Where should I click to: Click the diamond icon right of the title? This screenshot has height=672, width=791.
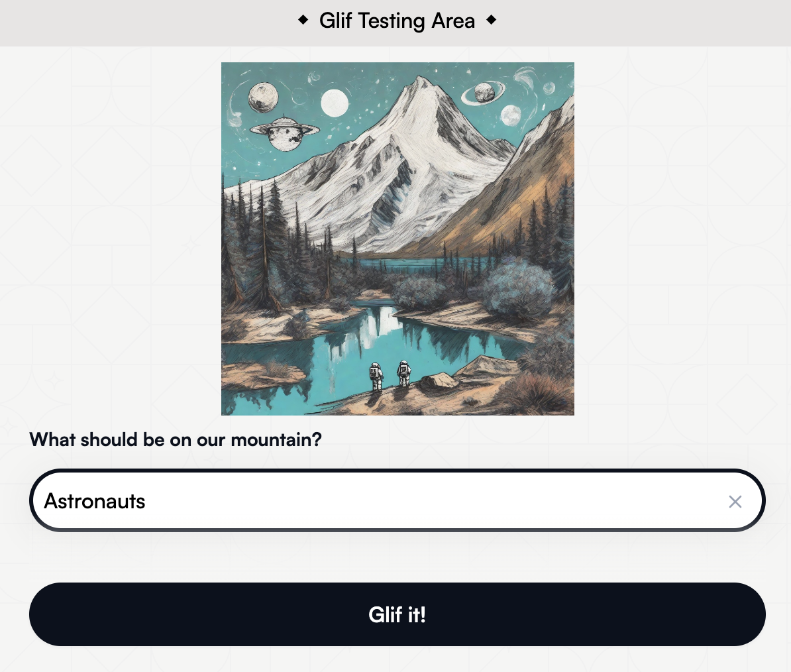[x=491, y=20]
